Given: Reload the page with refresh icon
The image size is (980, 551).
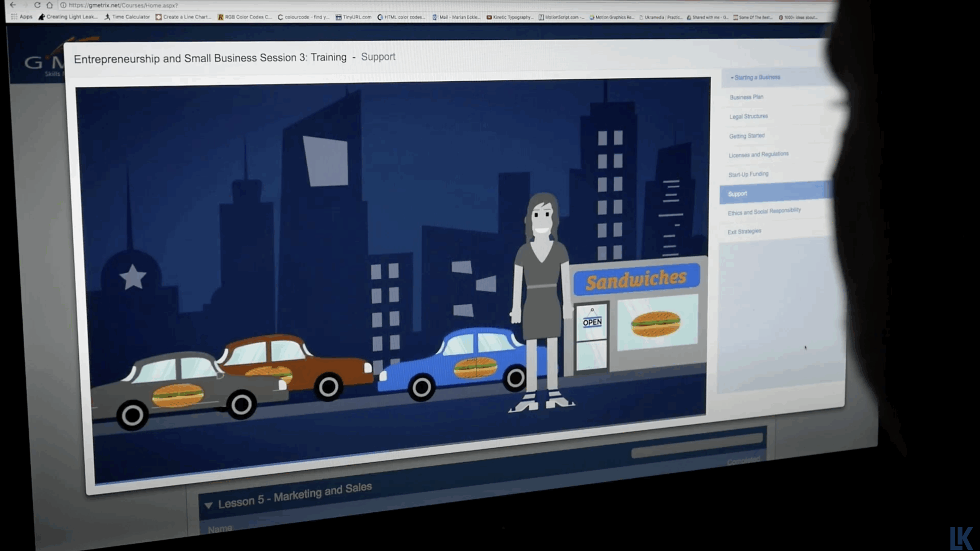Looking at the screenshot, I should click(x=37, y=5).
